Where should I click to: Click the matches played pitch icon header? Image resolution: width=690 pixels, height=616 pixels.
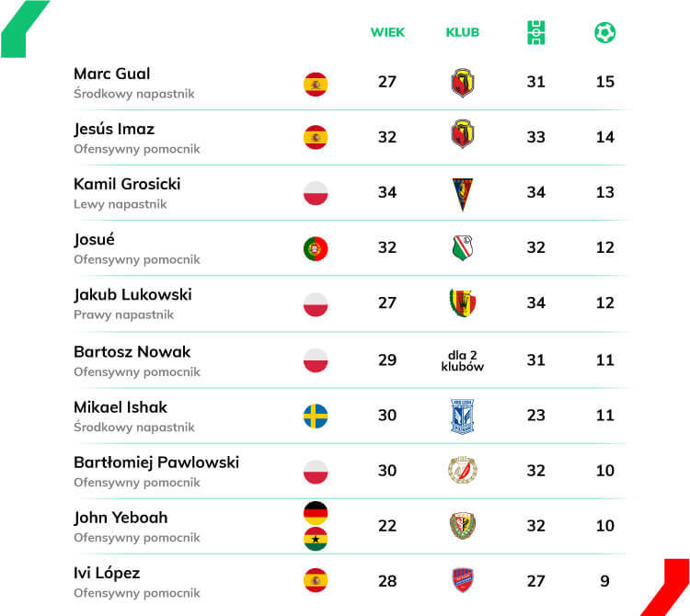(535, 32)
